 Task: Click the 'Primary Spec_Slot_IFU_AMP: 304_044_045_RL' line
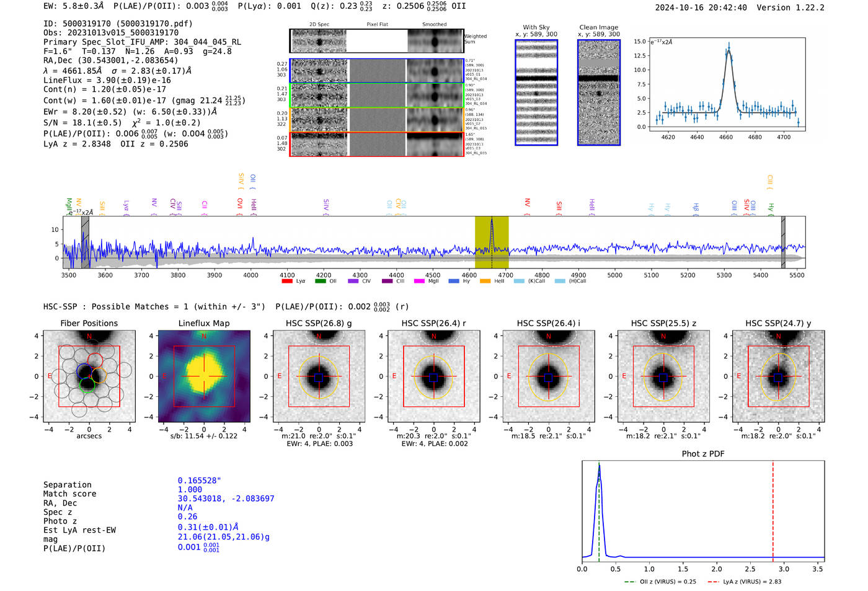(143, 42)
